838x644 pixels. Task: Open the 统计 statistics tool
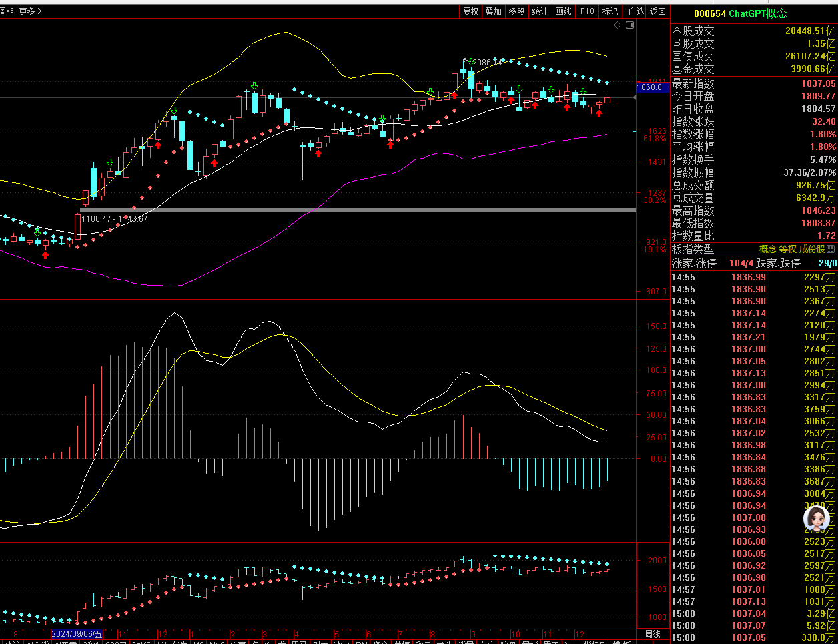540,11
